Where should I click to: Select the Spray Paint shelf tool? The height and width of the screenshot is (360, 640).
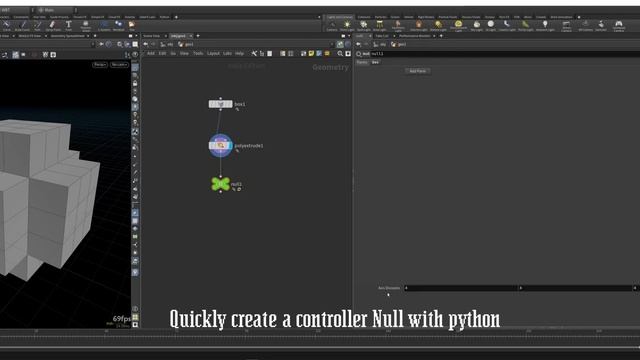tap(53, 26)
